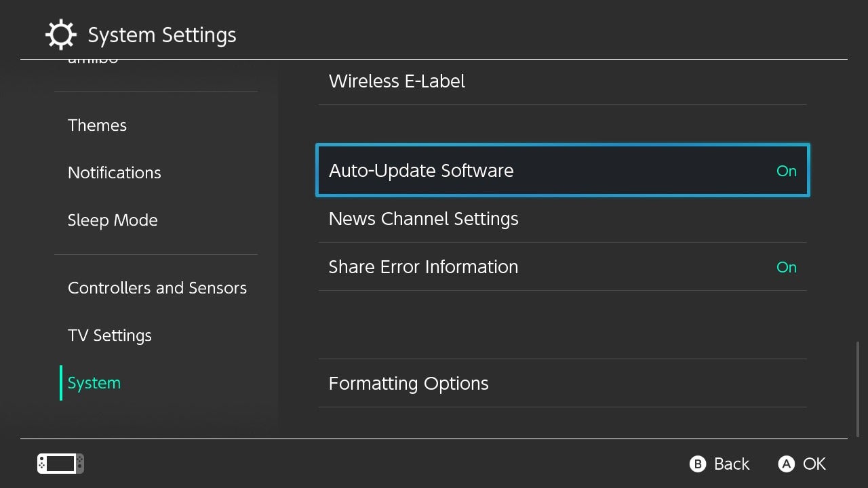This screenshot has width=868, height=488.
Task: Open the partially hidden amiibo entry
Action: 93,62
